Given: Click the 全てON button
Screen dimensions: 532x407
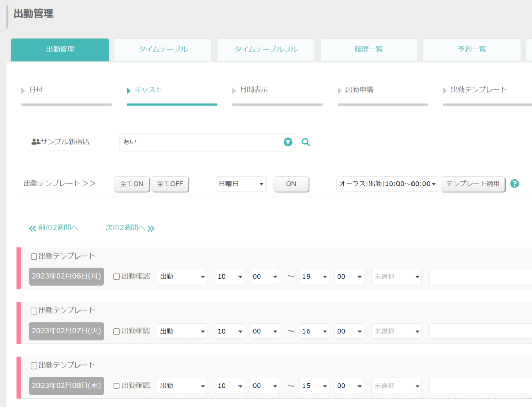Looking at the screenshot, I should tap(131, 184).
